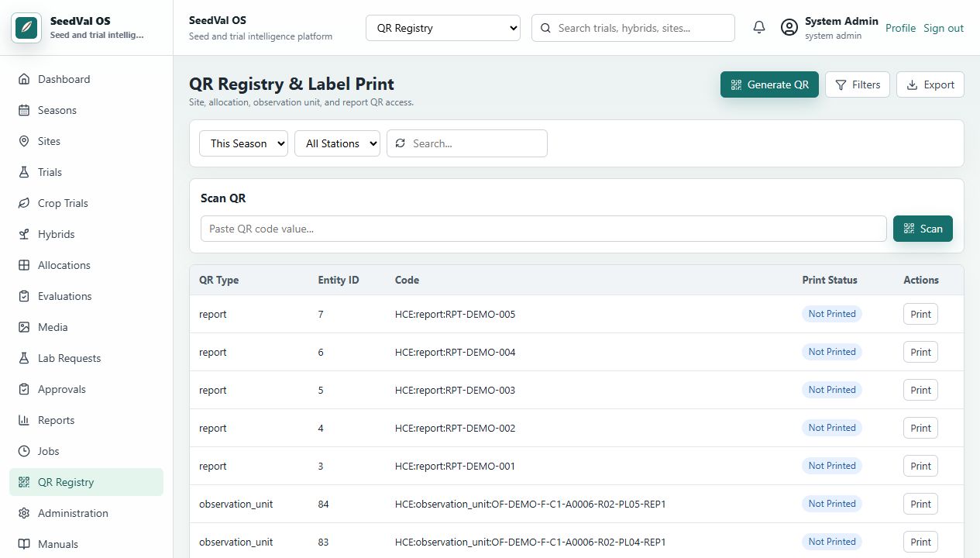Click Generate QR button

click(x=769, y=84)
